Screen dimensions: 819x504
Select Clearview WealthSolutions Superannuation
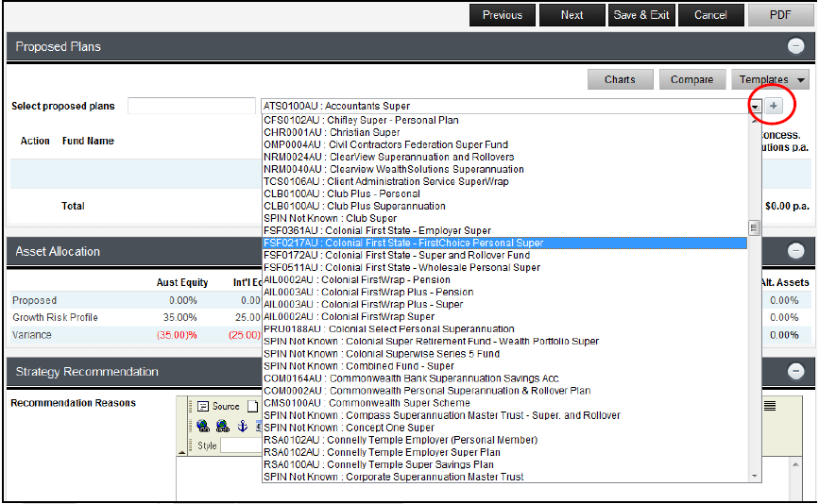[x=504, y=170]
